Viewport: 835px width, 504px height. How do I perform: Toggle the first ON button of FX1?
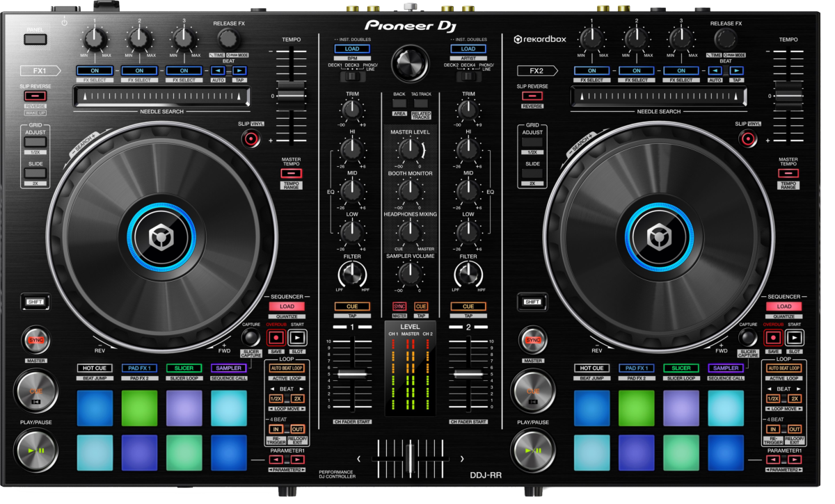pos(95,70)
